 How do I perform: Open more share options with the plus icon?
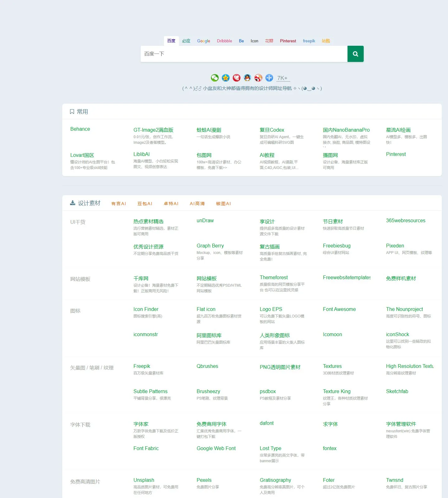click(269, 78)
